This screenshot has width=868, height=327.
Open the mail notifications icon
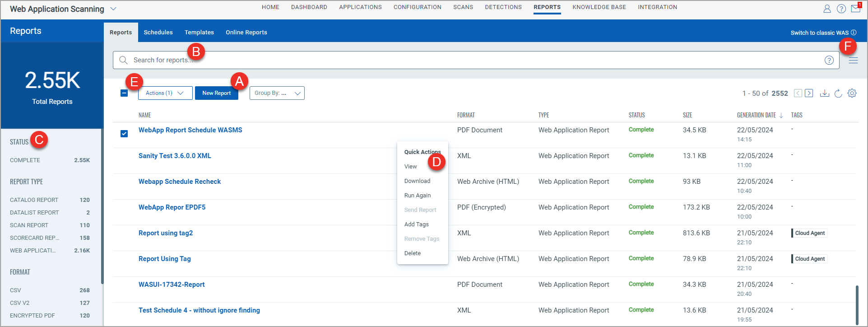(x=856, y=8)
